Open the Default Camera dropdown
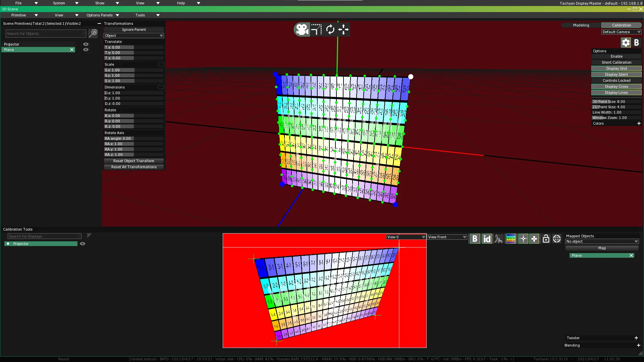 click(621, 32)
